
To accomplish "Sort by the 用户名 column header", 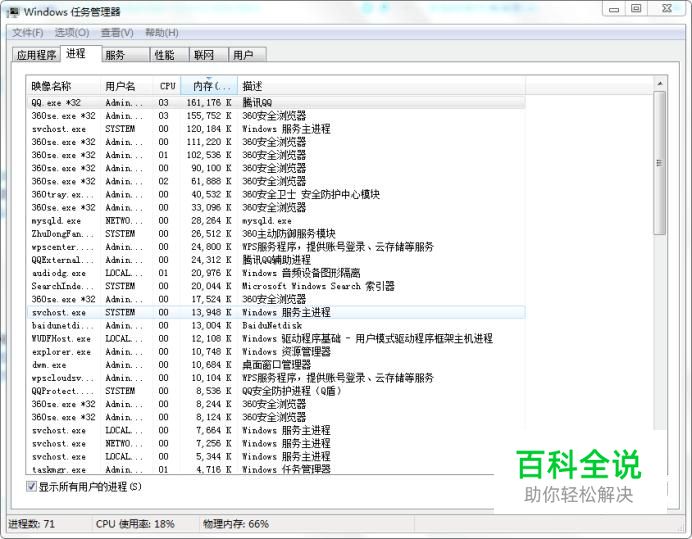I will (127, 86).
